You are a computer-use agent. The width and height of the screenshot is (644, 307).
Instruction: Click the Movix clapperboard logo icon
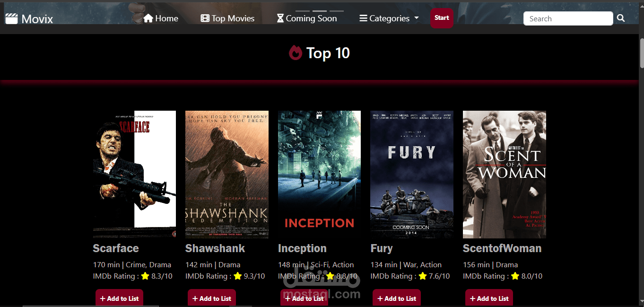(x=11, y=18)
